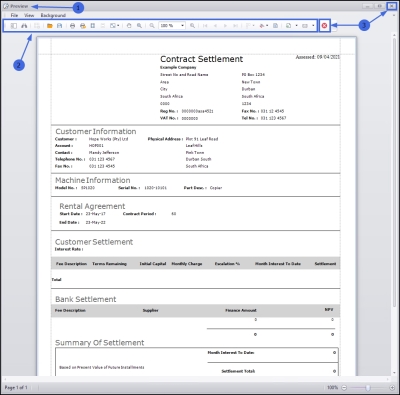Image resolution: width=400 pixels, height=395 pixels.
Task: Open the View menu
Action: 29,15
